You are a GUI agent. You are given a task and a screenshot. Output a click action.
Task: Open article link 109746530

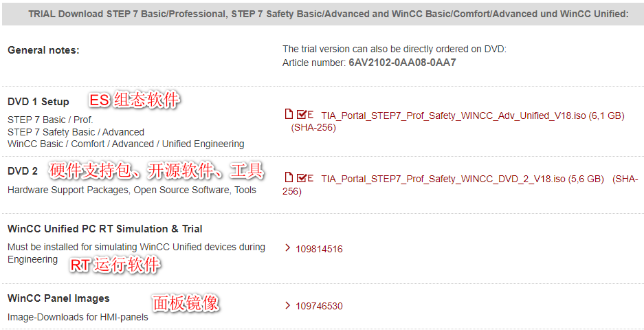click(319, 306)
